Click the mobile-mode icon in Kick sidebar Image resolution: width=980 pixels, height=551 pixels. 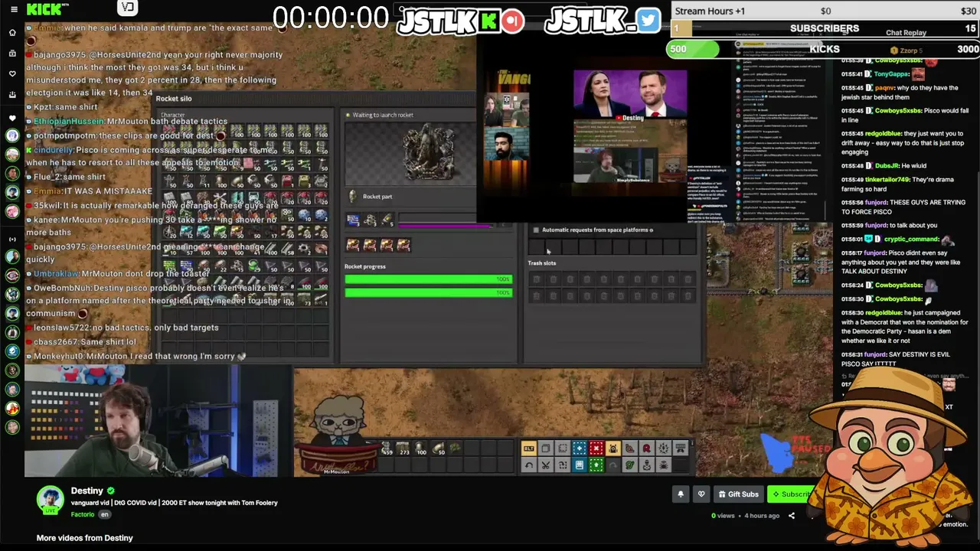point(12,94)
